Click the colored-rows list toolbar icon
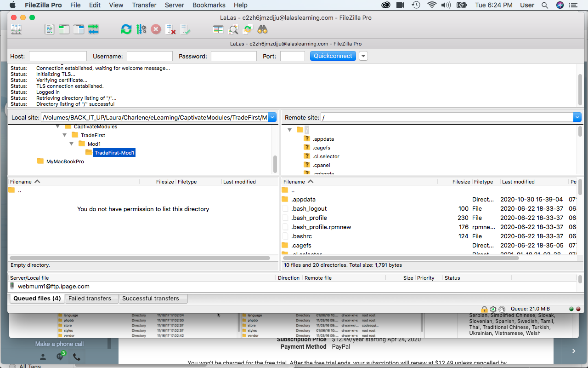The height and width of the screenshot is (368, 588). [x=218, y=29]
